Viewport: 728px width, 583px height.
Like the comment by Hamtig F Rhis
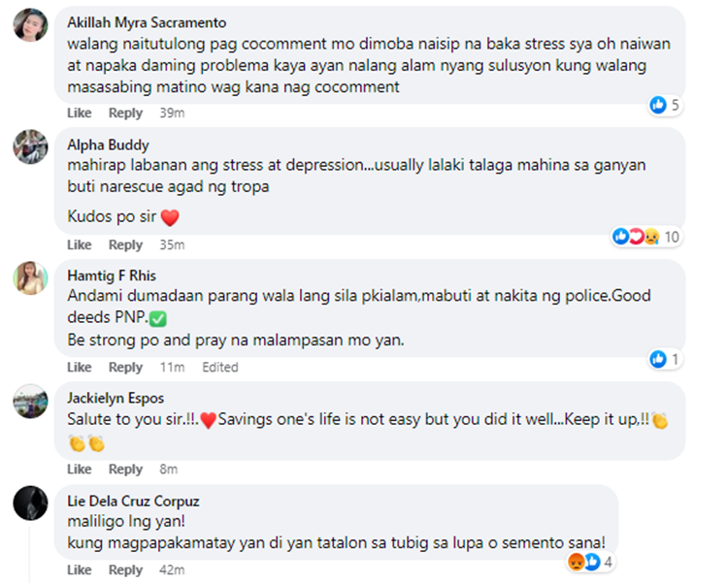pos(80,367)
